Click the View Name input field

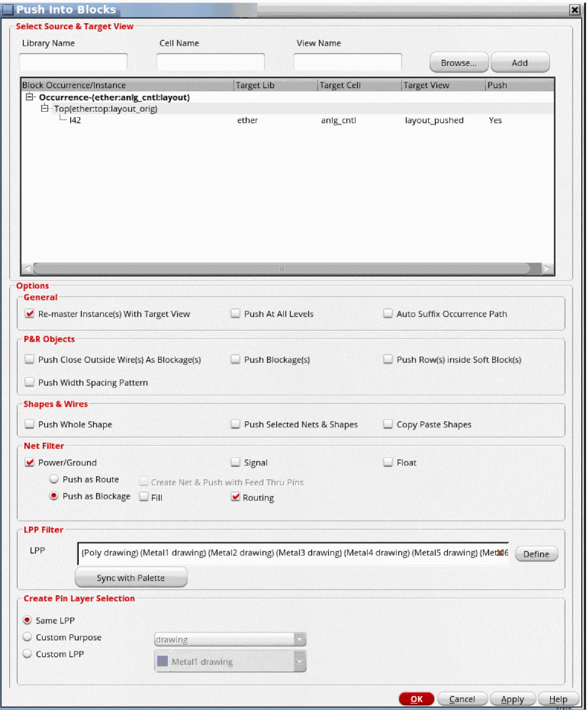347,62
